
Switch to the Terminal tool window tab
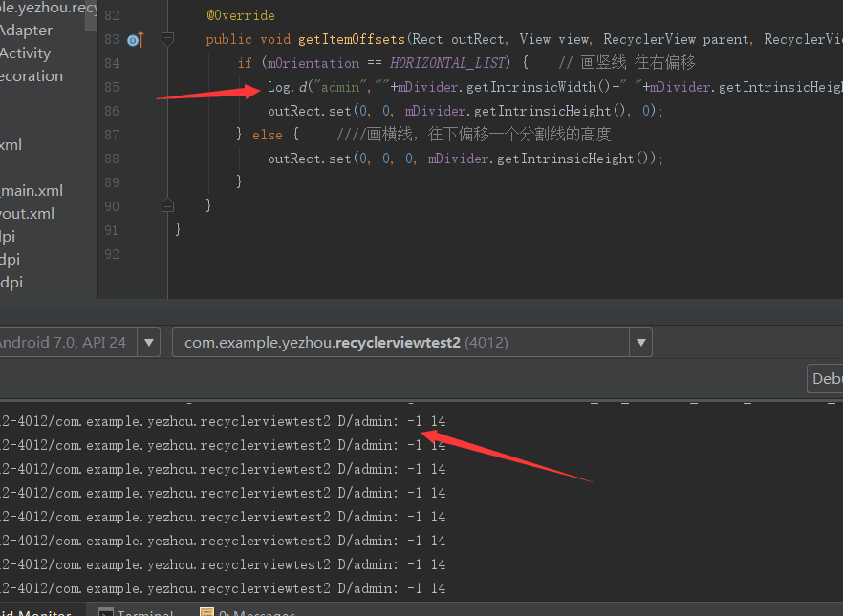[136, 612]
